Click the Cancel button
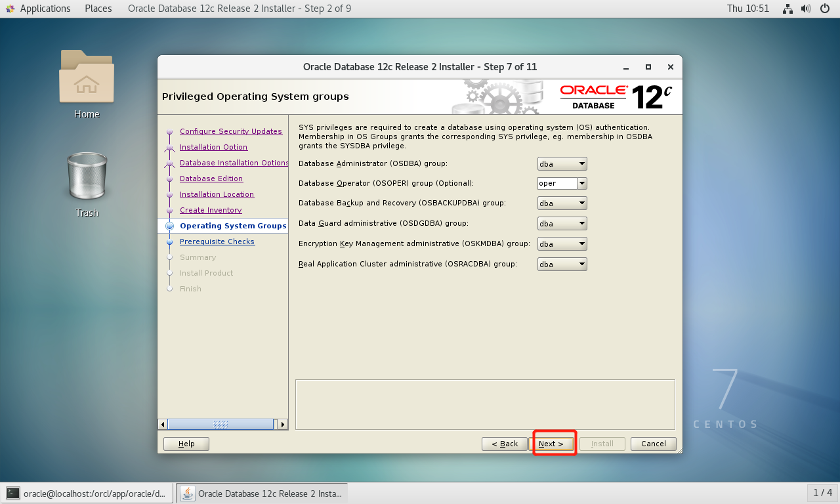This screenshot has width=840, height=504. tap(654, 444)
